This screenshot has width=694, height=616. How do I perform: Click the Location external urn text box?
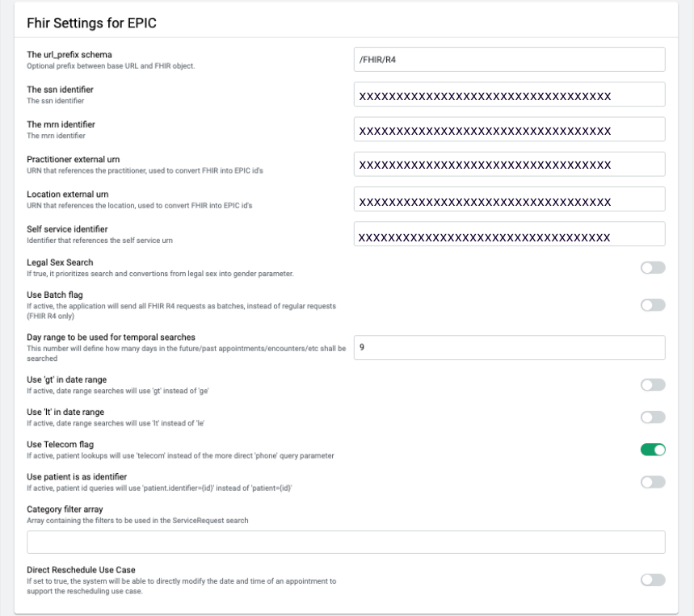pos(509,200)
